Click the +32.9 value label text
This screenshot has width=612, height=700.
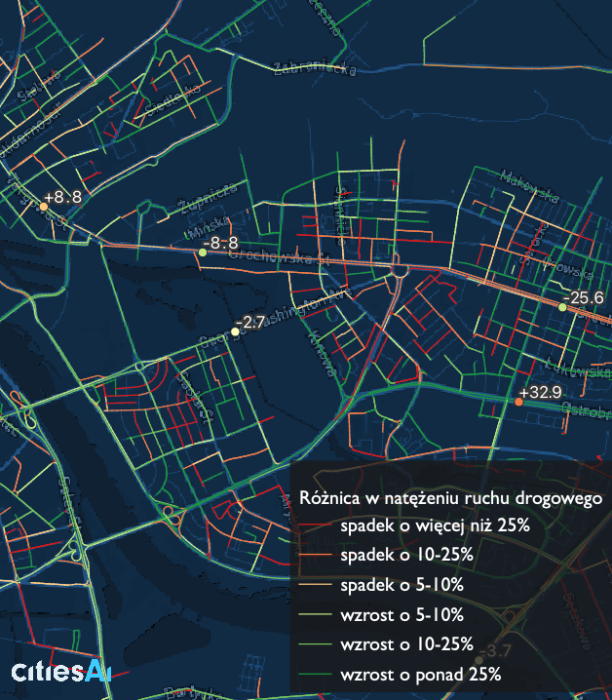click(x=542, y=392)
